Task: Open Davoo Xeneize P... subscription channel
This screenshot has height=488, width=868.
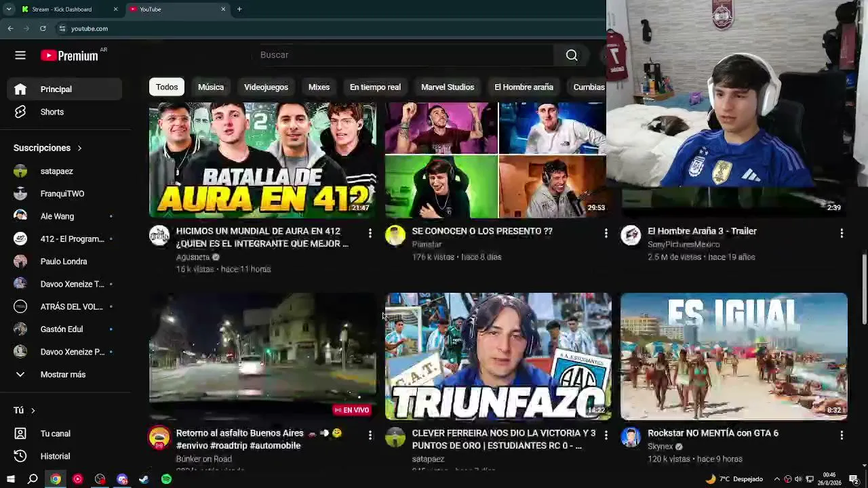Action: (65, 352)
